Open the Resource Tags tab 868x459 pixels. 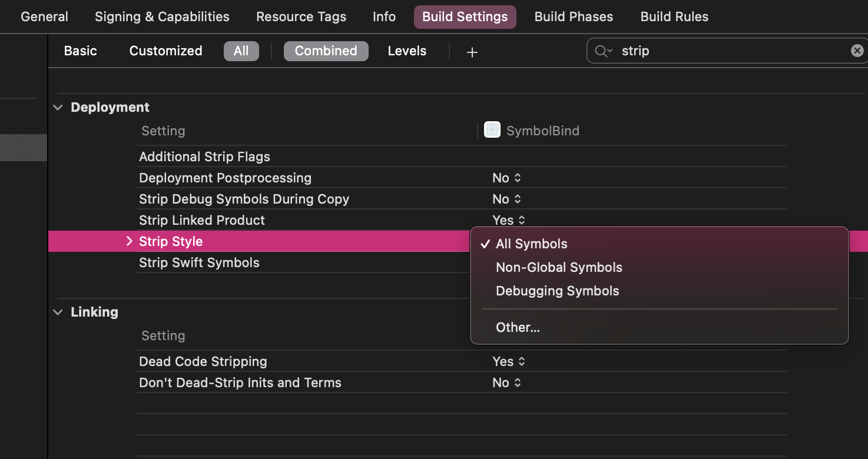click(x=301, y=16)
